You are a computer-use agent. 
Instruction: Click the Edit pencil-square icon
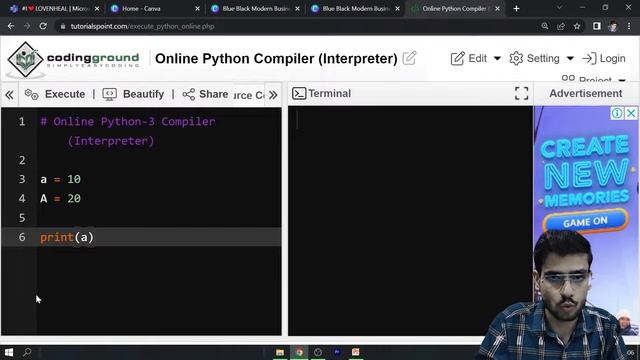click(x=458, y=58)
